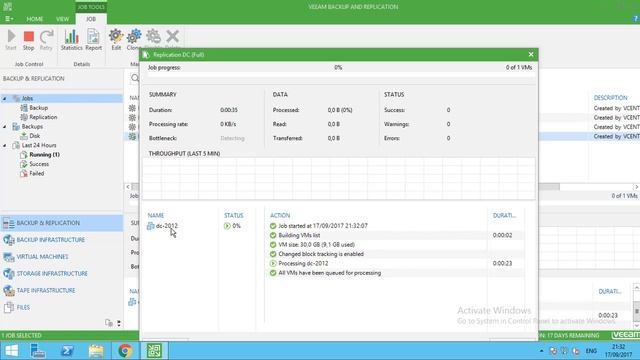Viewport: 640px width, 360px height.
Task: Select the Backups tree node
Action: (32, 127)
